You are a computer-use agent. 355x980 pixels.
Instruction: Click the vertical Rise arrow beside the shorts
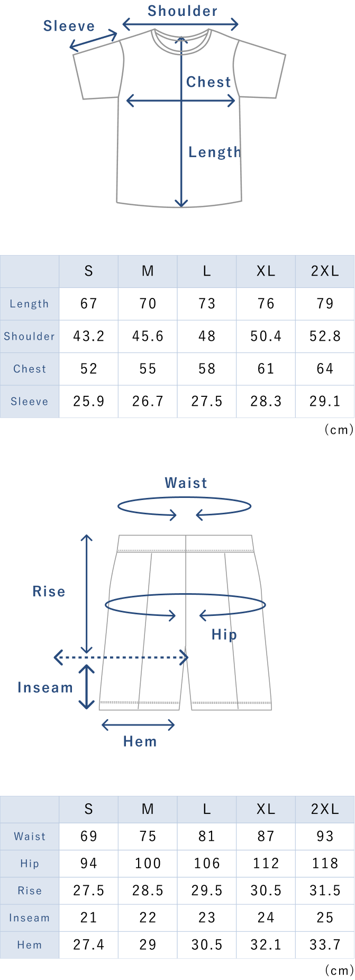click(x=86, y=594)
